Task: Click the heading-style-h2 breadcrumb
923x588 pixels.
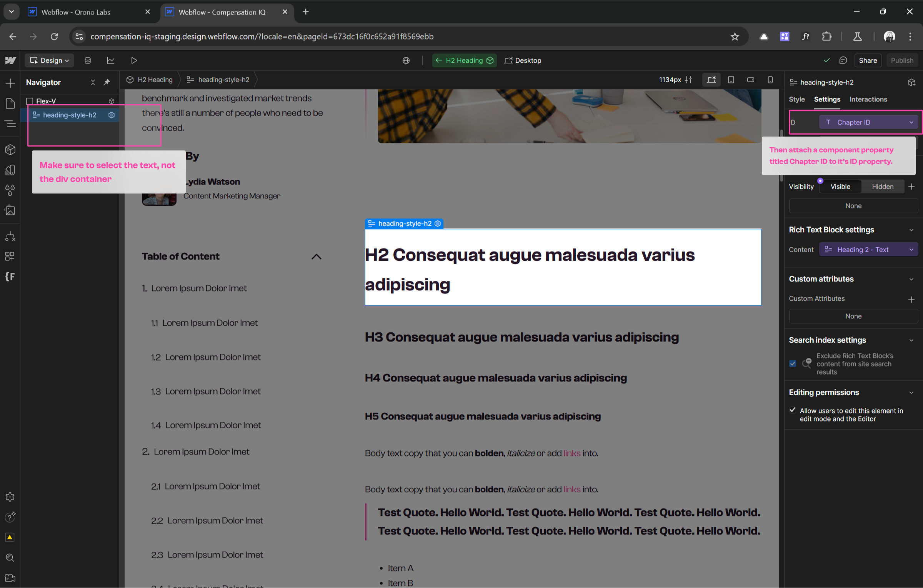Action: [x=218, y=80]
